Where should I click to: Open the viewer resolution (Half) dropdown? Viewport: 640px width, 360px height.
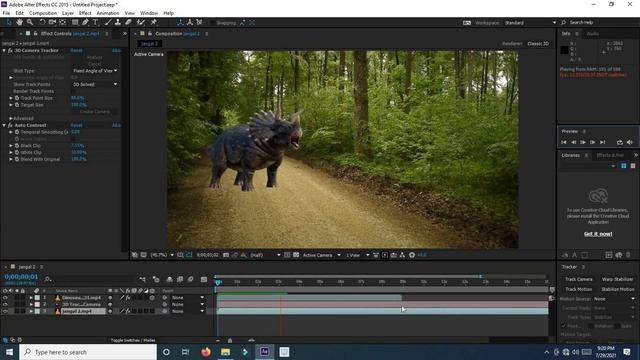point(265,255)
